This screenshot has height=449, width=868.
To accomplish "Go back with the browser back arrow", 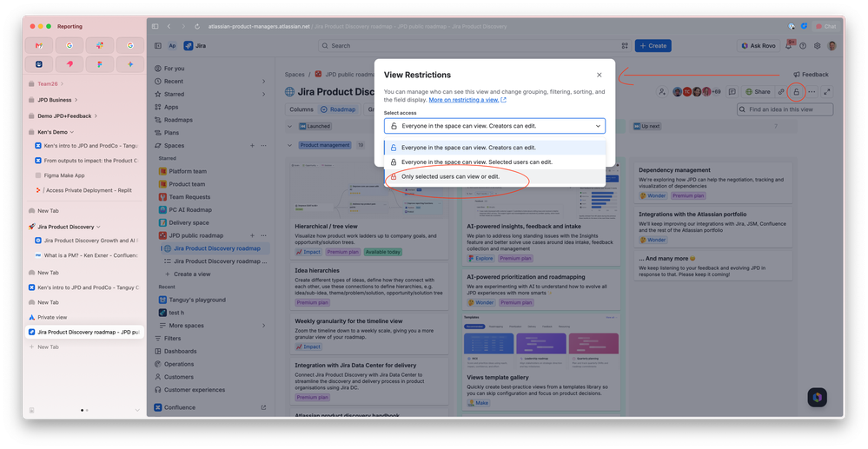I will [x=169, y=27].
